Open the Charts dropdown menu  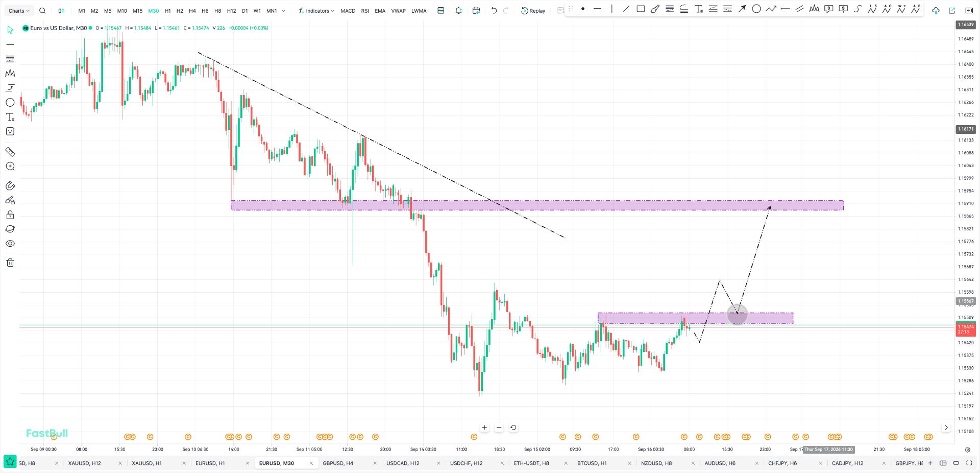click(x=19, y=11)
